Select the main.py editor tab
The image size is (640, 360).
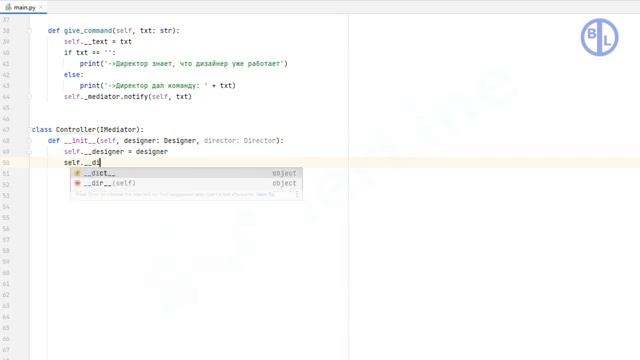click(x=24, y=7)
